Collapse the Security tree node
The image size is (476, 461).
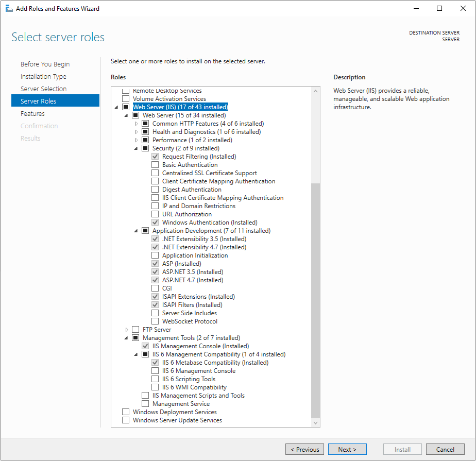click(137, 148)
